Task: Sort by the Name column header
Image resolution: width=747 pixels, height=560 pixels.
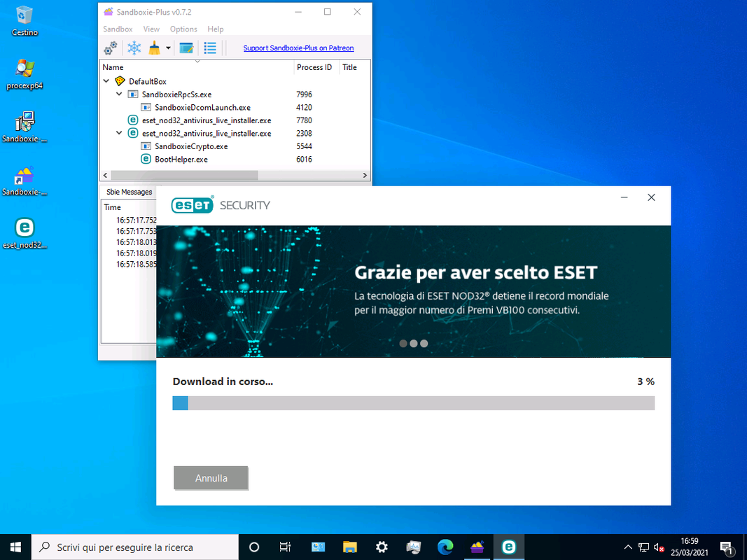Action: point(197,67)
